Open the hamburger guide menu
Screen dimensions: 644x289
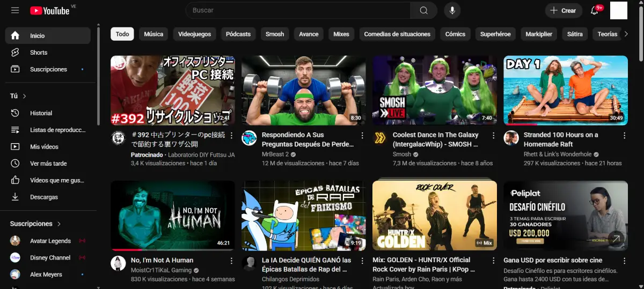(14, 11)
